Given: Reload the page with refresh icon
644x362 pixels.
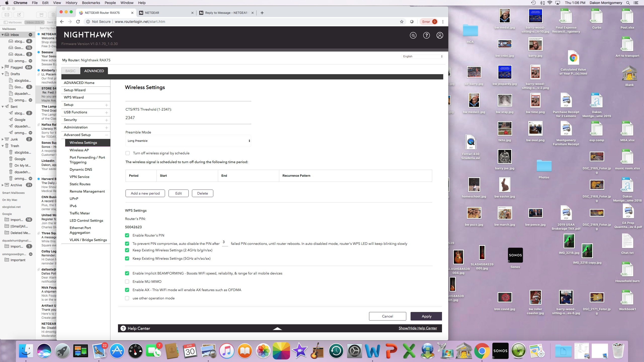Looking at the screenshot, I should click(78, 22).
